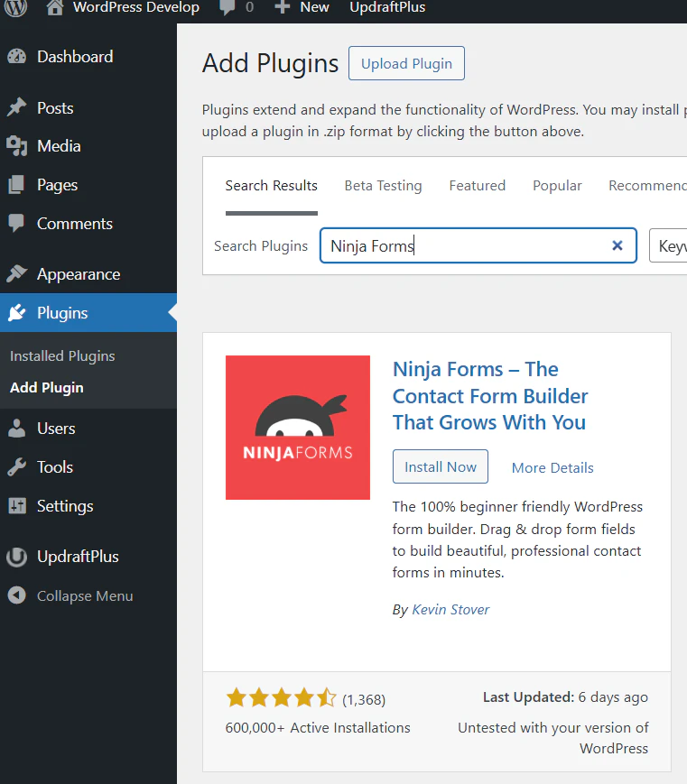Open the New menu in admin bar
Image resolution: width=687 pixels, height=784 pixels.
(x=314, y=7)
